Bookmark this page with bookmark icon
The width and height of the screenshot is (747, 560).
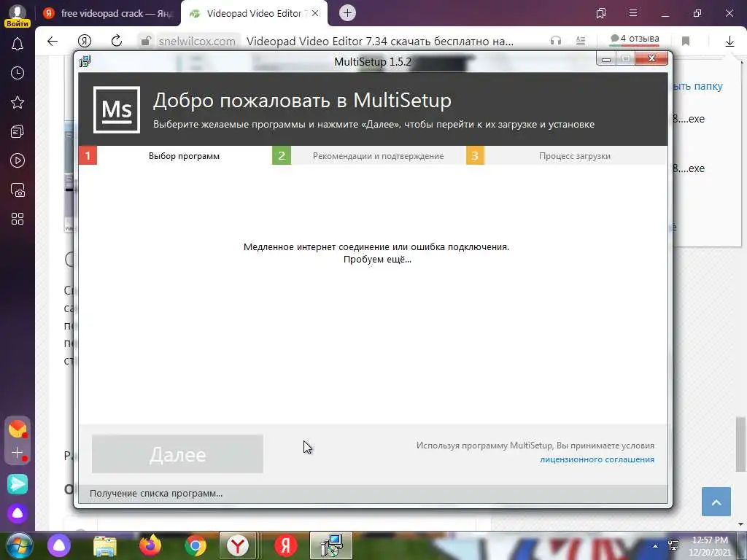[686, 41]
